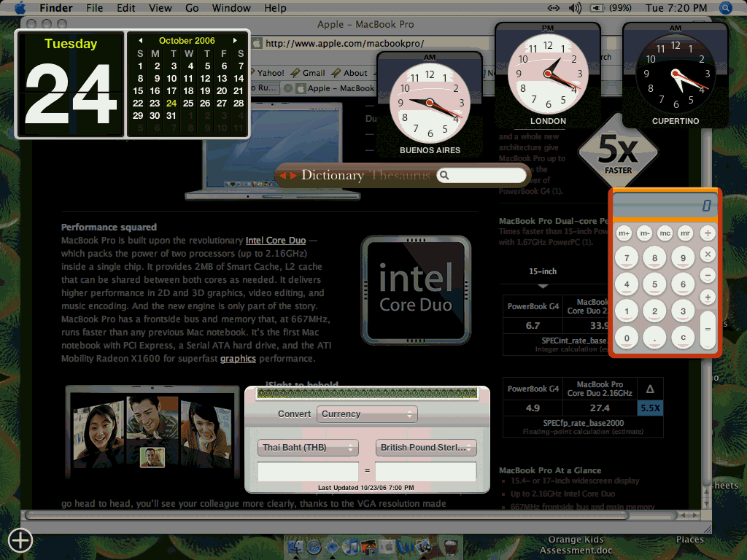Click the plus key on the calculator
This screenshot has width=747, height=560.
708,297
